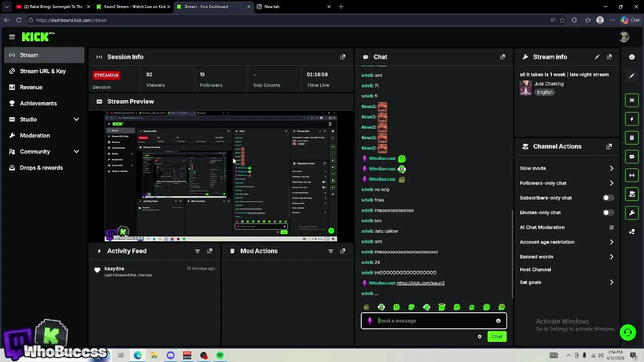Select Stream in the sidebar

(44, 55)
